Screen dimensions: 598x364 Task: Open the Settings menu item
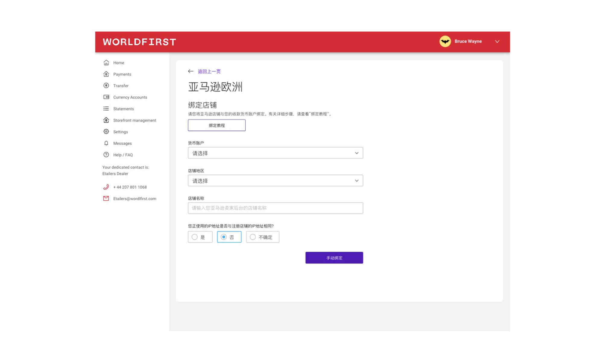[120, 132]
